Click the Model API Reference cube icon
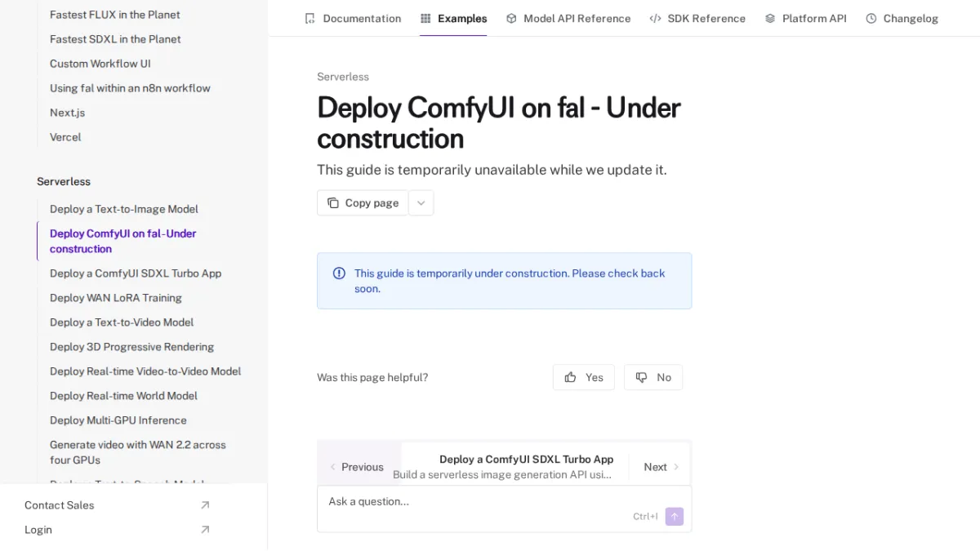This screenshot has height=551, width=980. tap(511, 18)
